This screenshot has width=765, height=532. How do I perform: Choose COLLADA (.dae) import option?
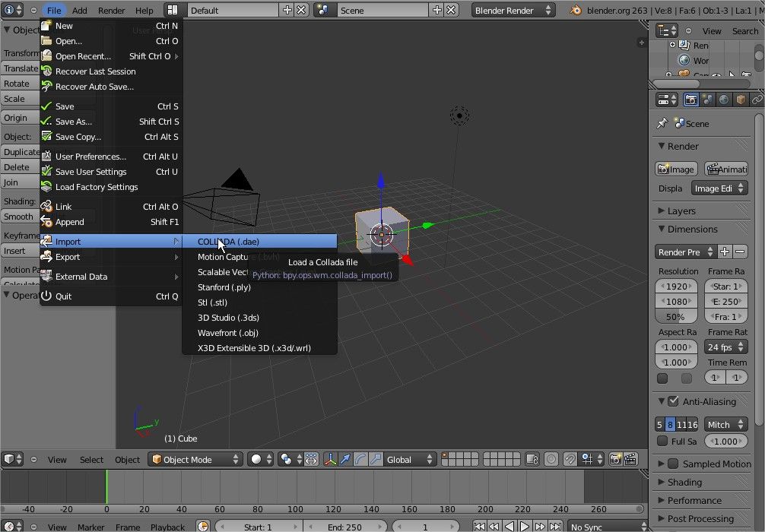click(259, 242)
